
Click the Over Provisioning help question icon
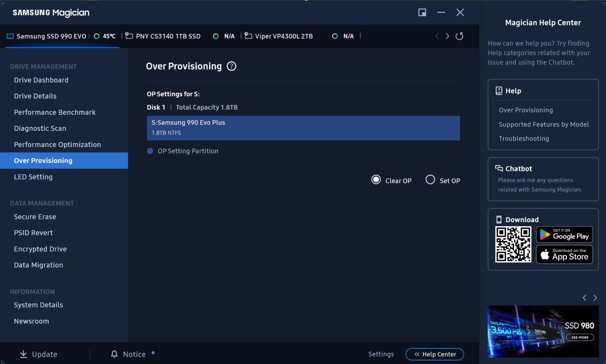(x=231, y=66)
